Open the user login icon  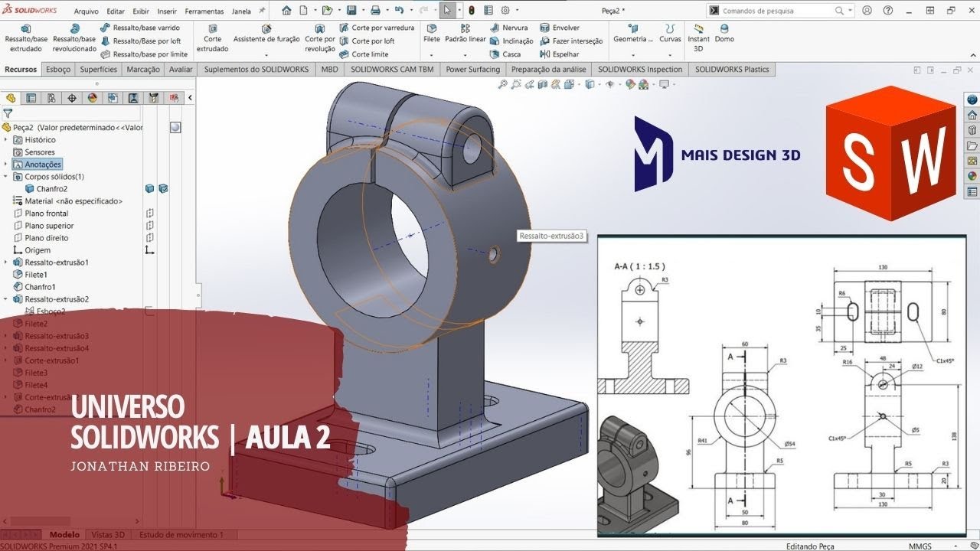point(867,11)
